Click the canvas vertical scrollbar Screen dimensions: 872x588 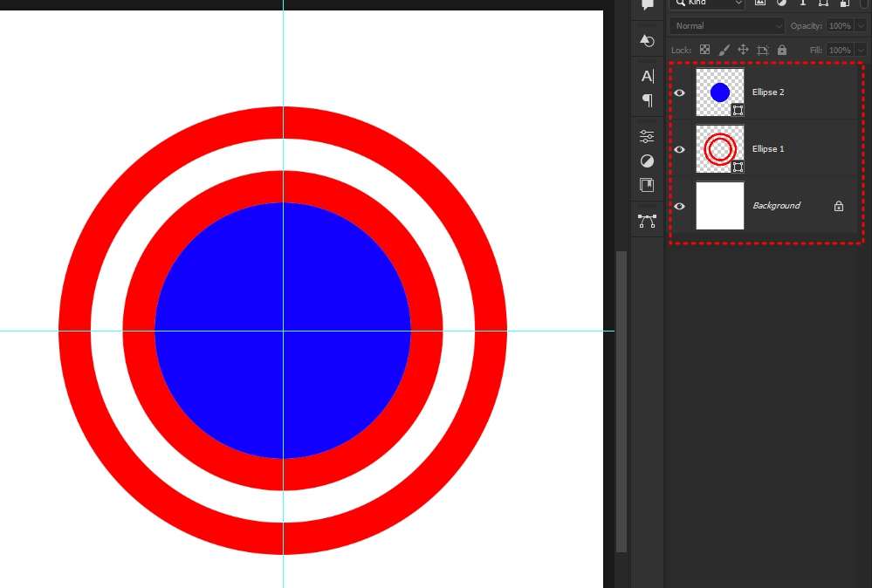pos(621,401)
